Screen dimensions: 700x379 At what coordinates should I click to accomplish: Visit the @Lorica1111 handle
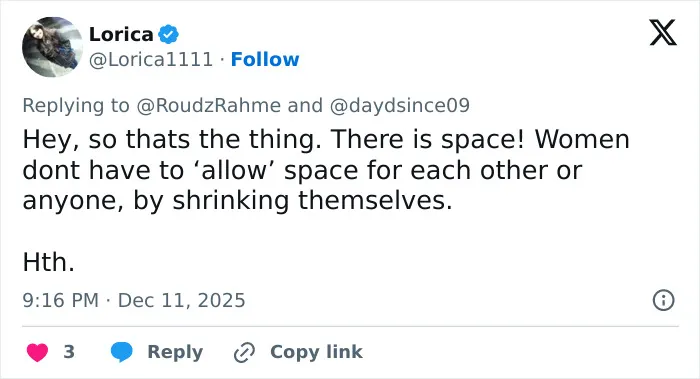(x=151, y=59)
